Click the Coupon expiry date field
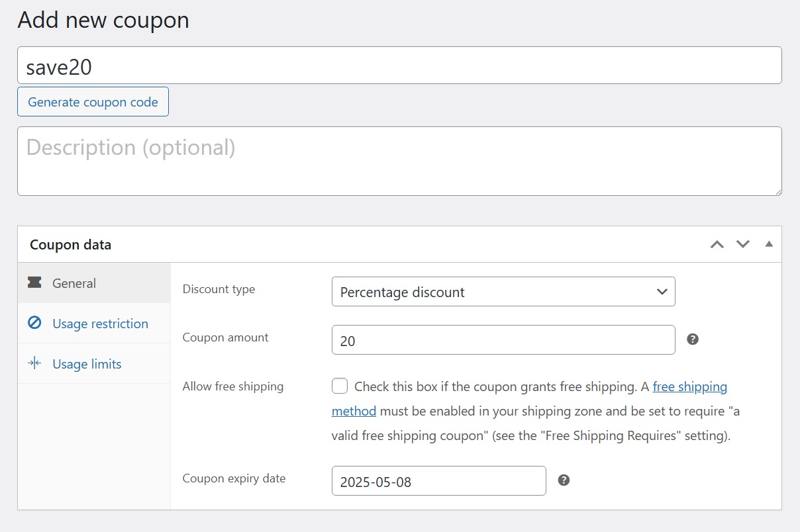Screen dimensions: 800x532 pyautogui.click(x=438, y=481)
